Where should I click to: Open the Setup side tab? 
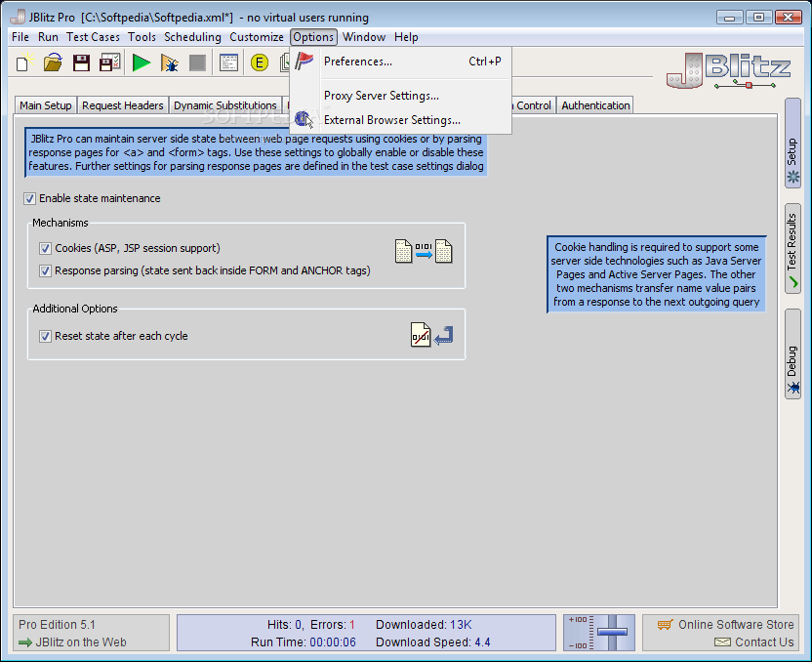coord(792,144)
